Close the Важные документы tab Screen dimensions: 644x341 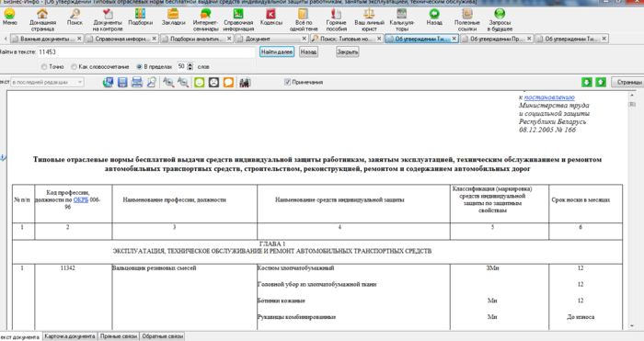click(x=79, y=39)
